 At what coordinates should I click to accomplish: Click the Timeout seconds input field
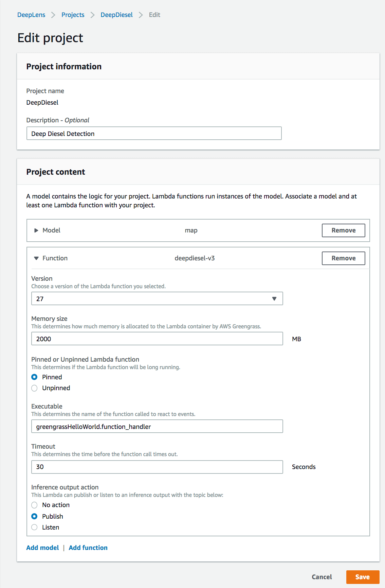(x=157, y=467)
